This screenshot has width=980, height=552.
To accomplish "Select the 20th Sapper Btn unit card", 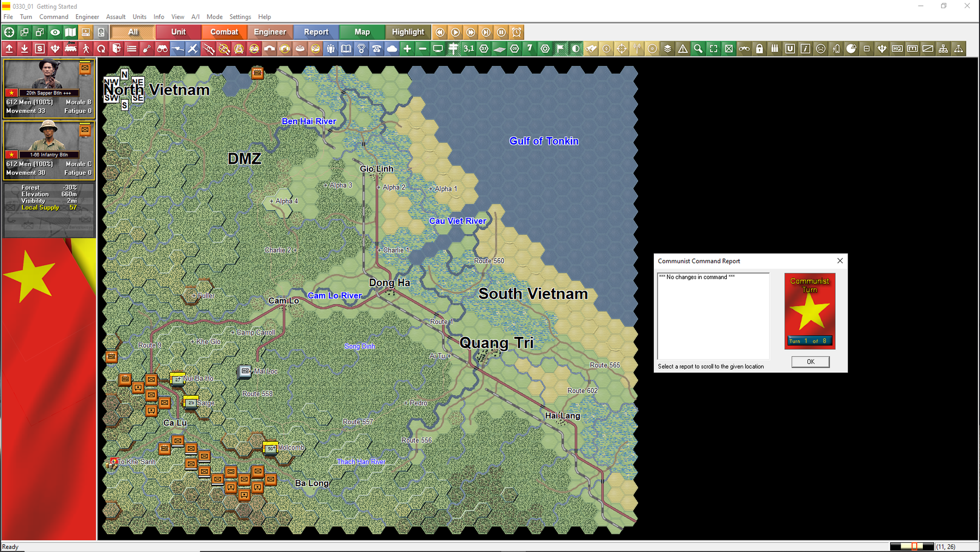I will pyautogui.click(x=49, y=88).
